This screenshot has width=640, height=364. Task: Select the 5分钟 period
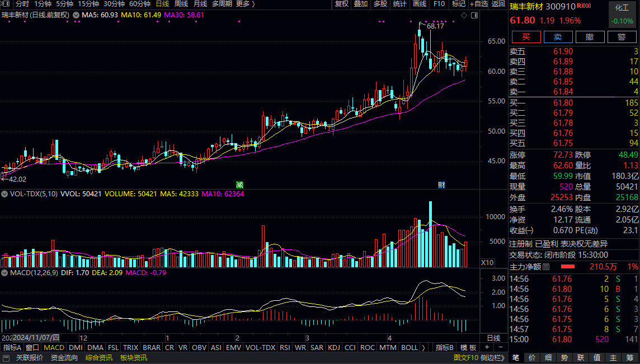(63, 4)
